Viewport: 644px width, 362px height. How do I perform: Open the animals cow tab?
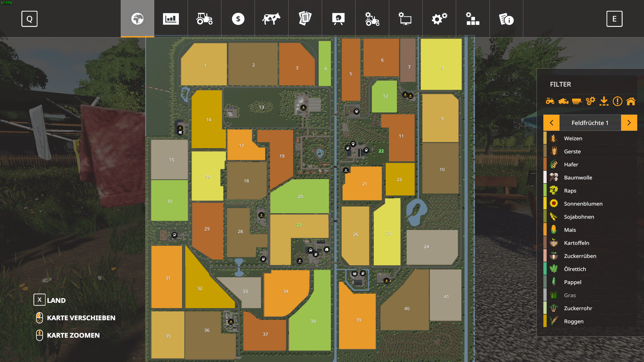coord(271,19)
